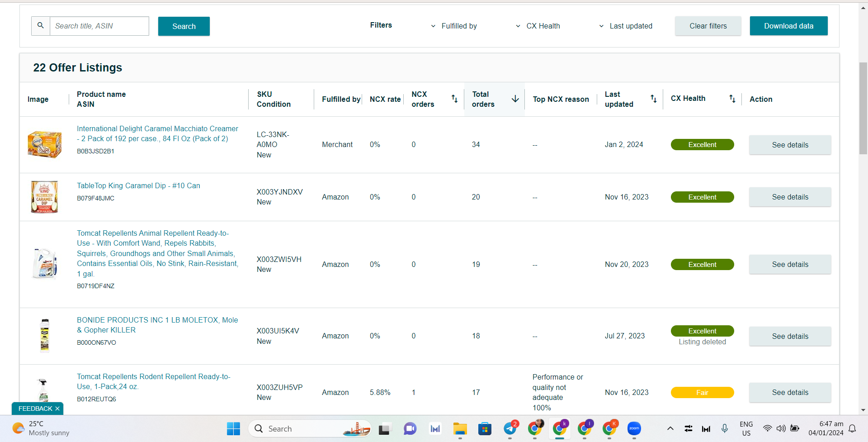Click the 'Merchant' fulfilled by cell
868x442 pixels.
point(337,144)
